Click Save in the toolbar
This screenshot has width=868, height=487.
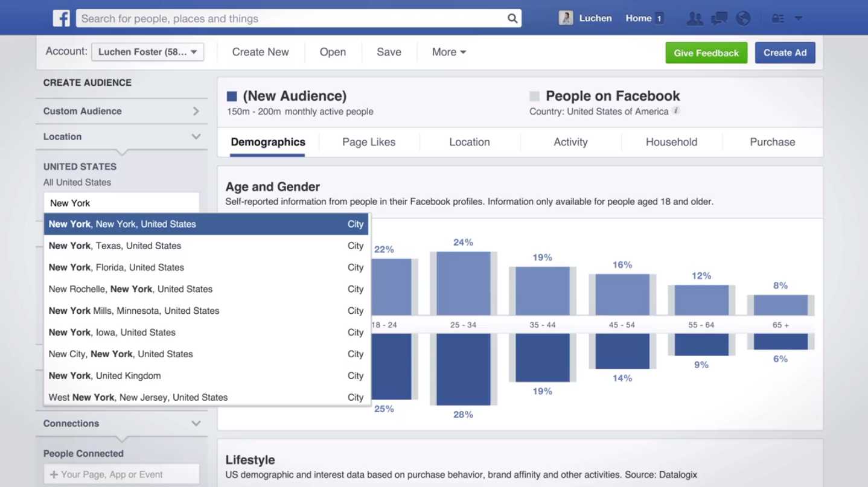(389, 52)
